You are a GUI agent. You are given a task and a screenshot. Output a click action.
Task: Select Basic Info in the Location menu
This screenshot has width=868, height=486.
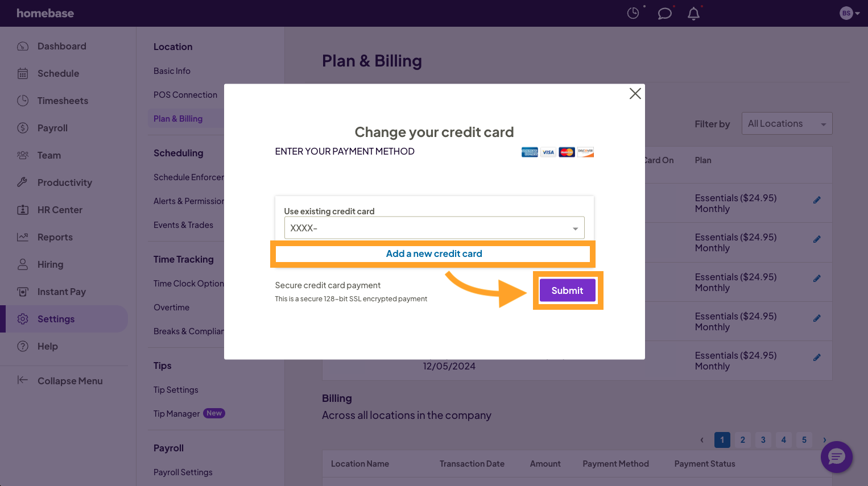(x=172, y=70)
